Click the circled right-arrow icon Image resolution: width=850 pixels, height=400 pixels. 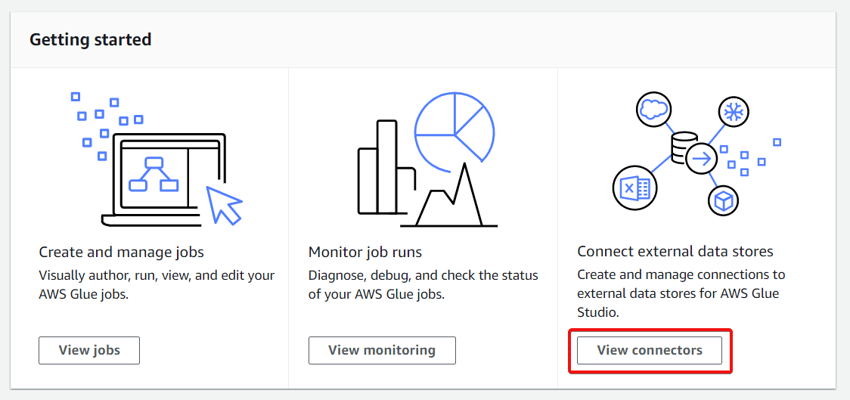tap(703, 158)
